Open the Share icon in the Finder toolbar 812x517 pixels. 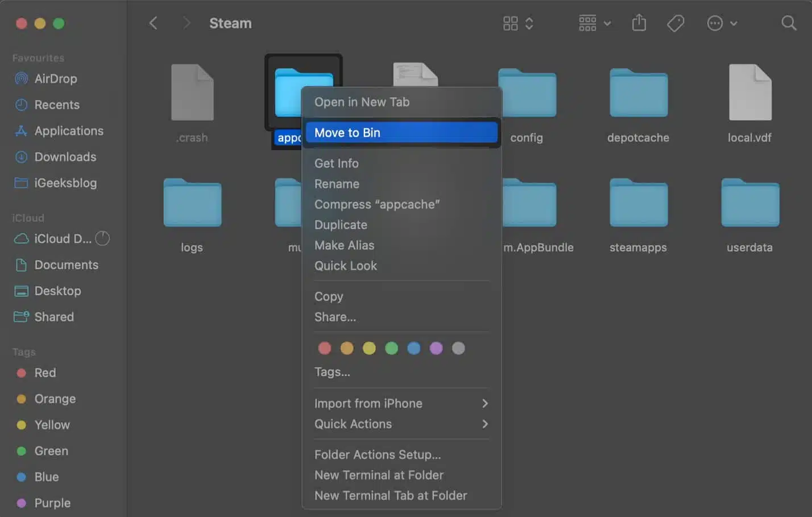[639, 23]
